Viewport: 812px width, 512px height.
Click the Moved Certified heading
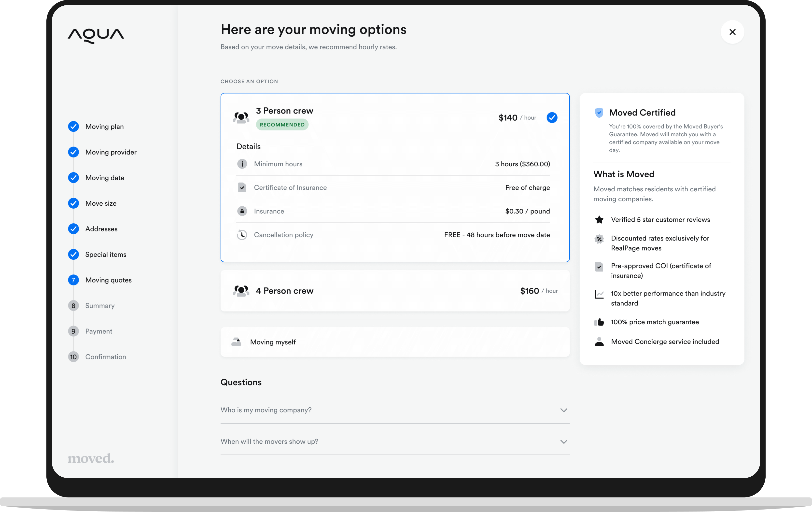pyautogui.click(x=642, y=113)
